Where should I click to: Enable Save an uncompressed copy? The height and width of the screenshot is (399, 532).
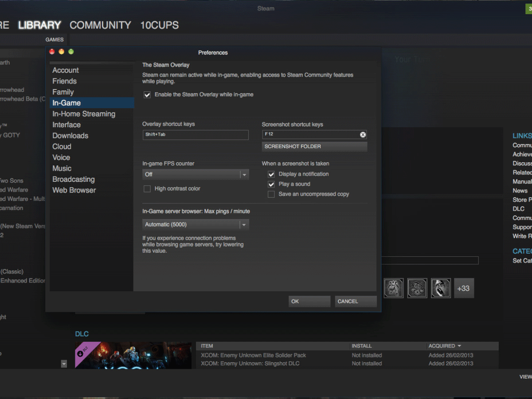click(x=271, y=194)
